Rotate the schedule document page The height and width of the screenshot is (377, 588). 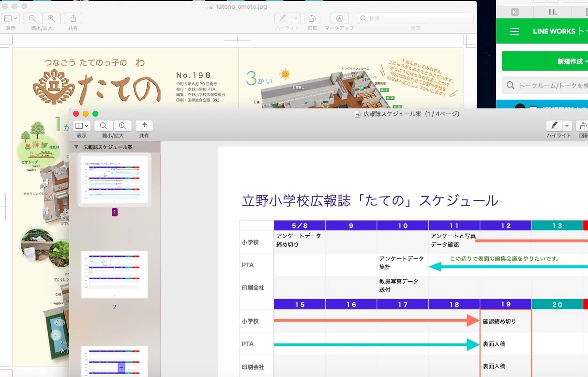click(583, 126)
